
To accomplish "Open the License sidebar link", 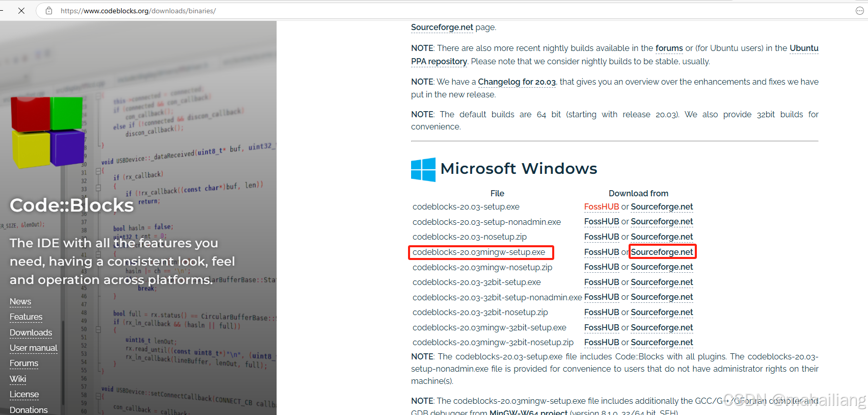I will click(24, 395).
